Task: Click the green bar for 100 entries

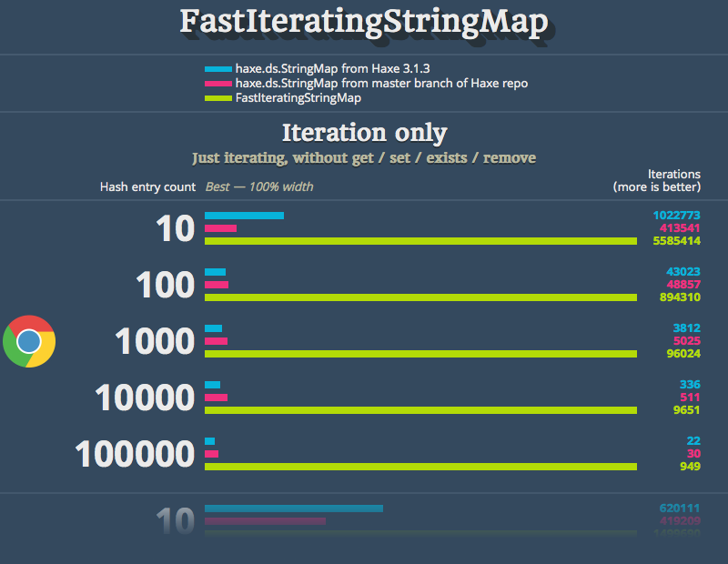Action: point(420,297)
